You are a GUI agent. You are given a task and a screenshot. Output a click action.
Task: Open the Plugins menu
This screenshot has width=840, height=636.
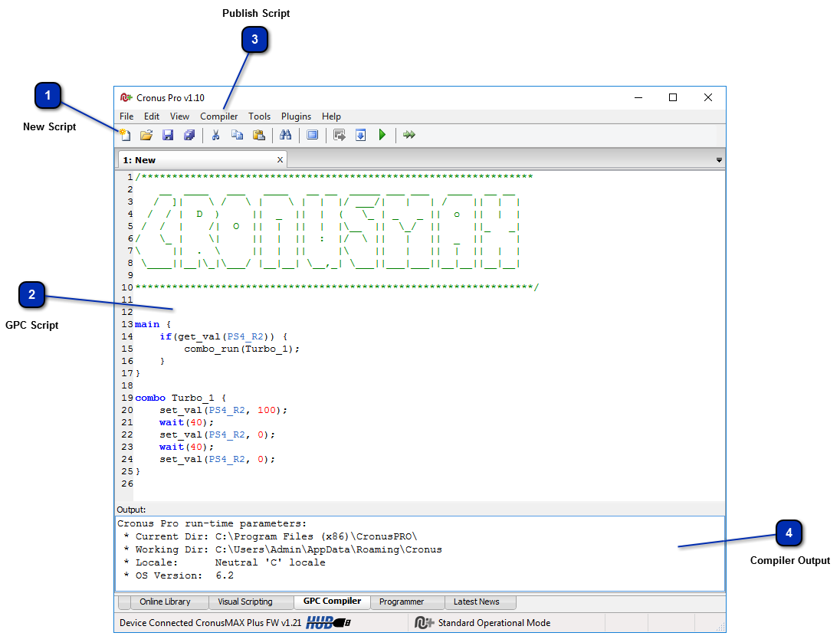(x=297, y=116)
